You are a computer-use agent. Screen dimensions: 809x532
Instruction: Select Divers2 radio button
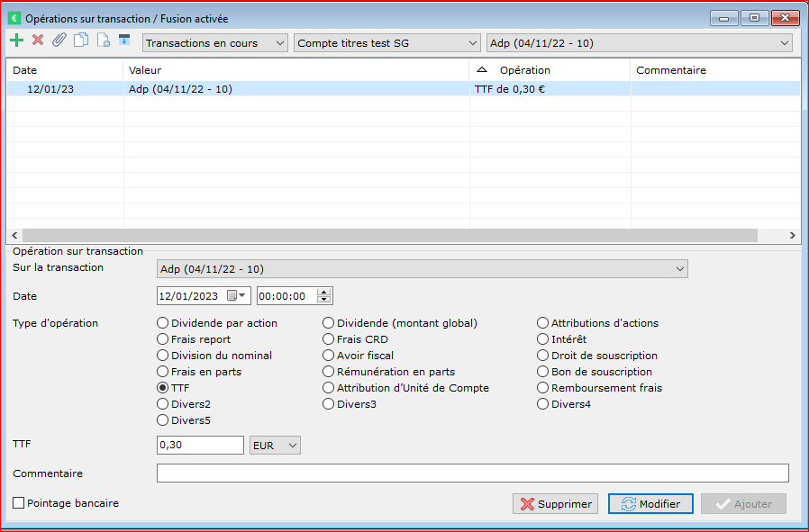(x=162, y=404)
